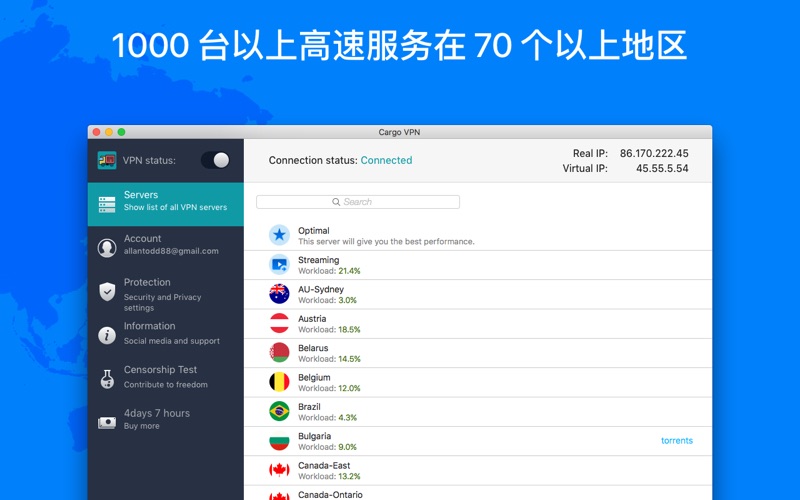Image resolution: width=800 pixels, height=500 pixels.
Task: Click the Real IP value 86.170.222.45
Action: (x=654, y=154)
